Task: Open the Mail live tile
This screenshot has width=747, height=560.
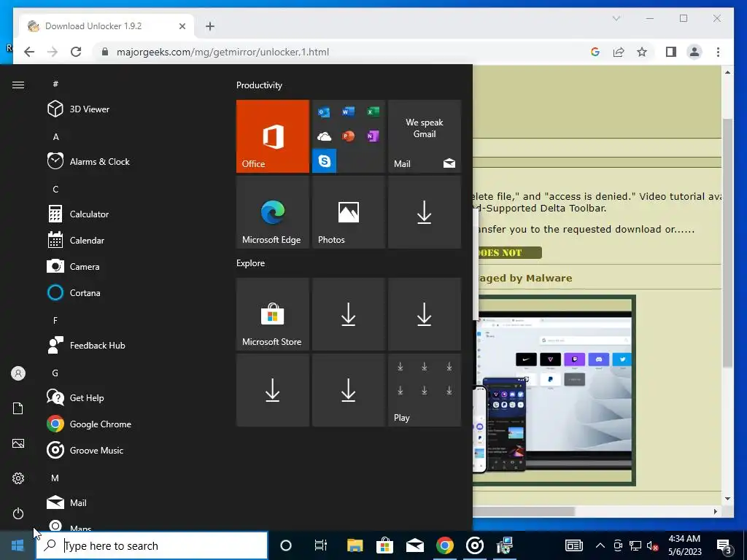Action: click(425, 136)
